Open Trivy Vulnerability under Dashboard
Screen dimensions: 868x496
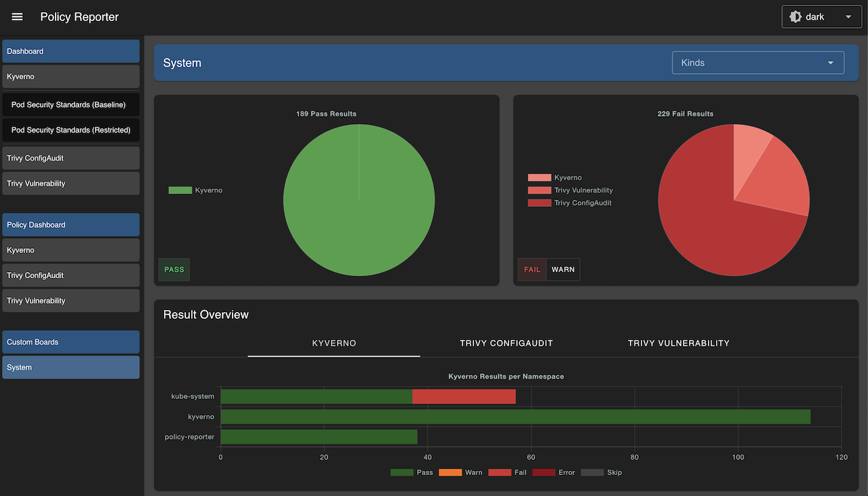[71, 183]
